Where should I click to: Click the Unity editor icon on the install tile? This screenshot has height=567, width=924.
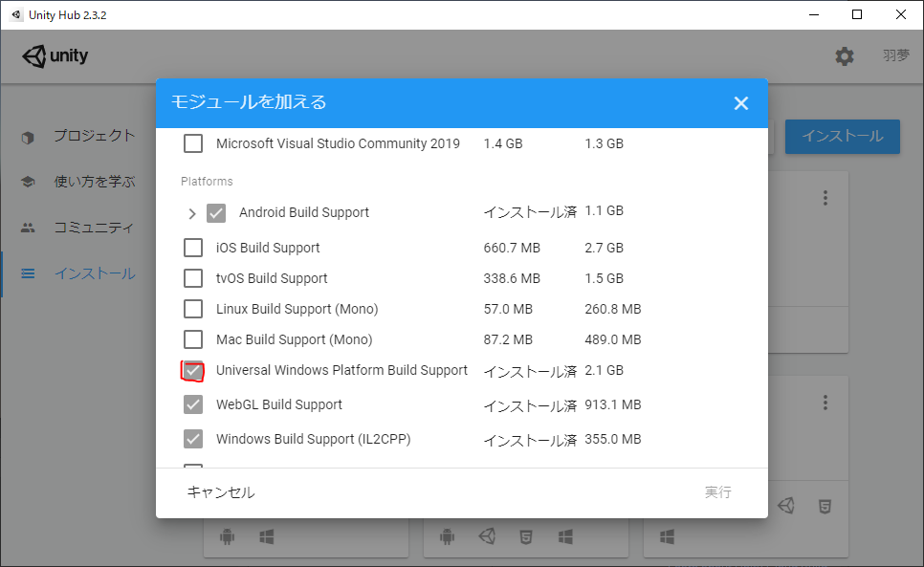tap(487, 536)
